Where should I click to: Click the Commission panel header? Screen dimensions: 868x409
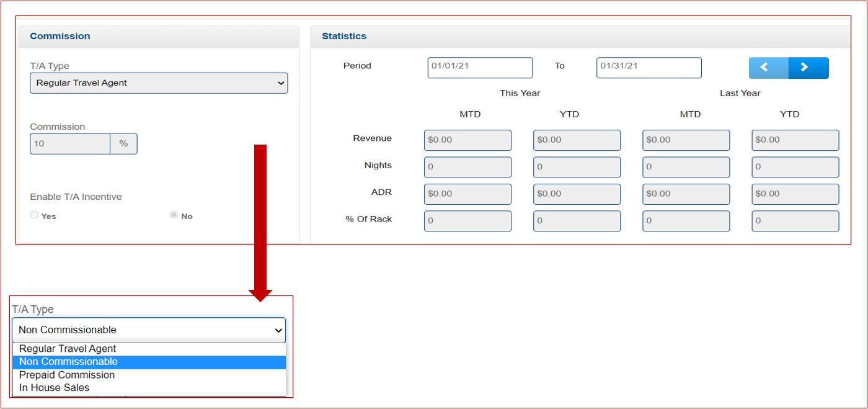tap(60, 37)
